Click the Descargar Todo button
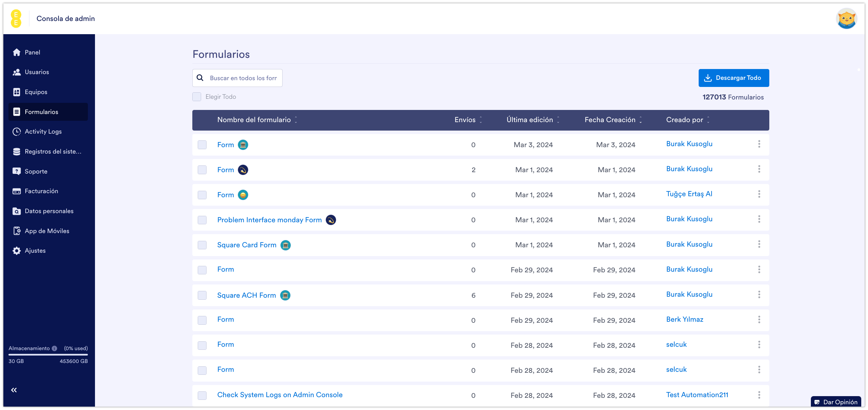 pos(733,78)
